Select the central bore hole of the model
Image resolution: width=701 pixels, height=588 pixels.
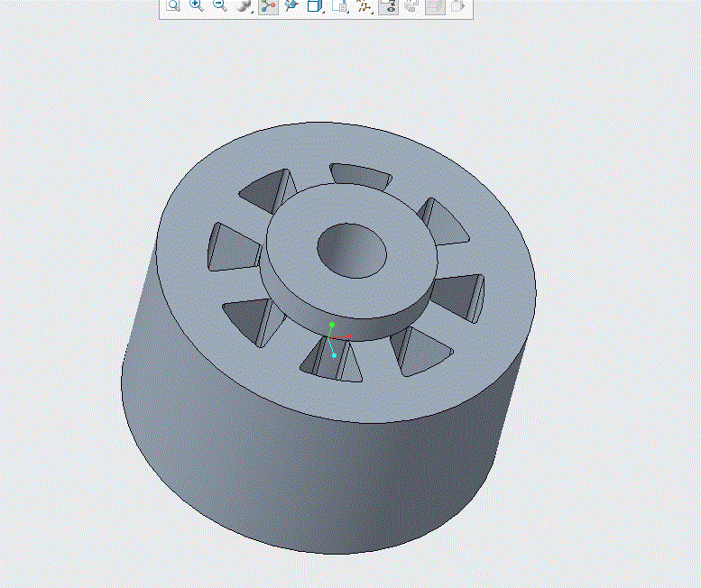tap(352, 251)
